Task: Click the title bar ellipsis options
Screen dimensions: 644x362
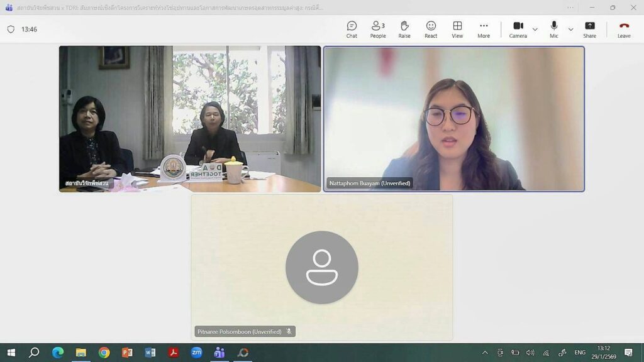Action: pos(570,8)
